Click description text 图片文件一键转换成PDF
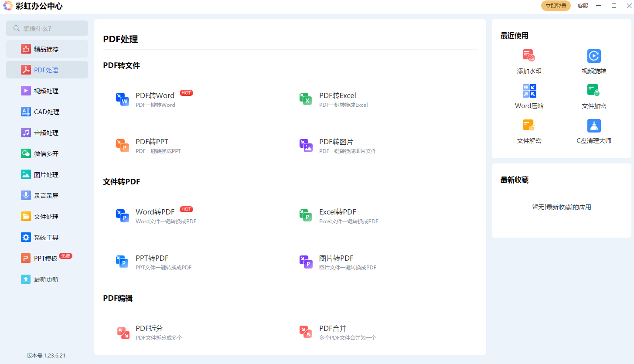 (348, 268)
